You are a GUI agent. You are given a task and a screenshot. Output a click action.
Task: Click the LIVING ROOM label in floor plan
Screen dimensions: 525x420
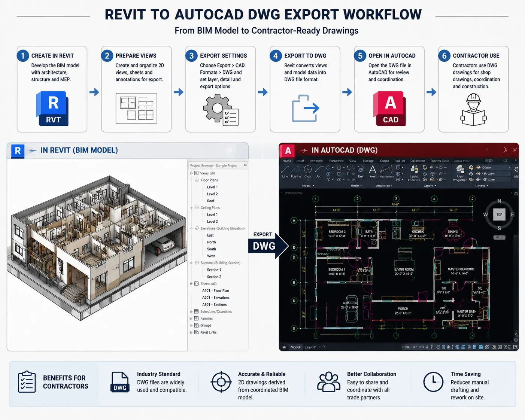point(404,270)
